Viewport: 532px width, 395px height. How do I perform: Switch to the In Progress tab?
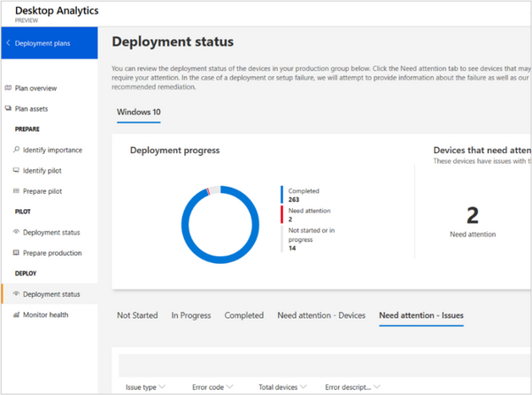click(191, 315)
